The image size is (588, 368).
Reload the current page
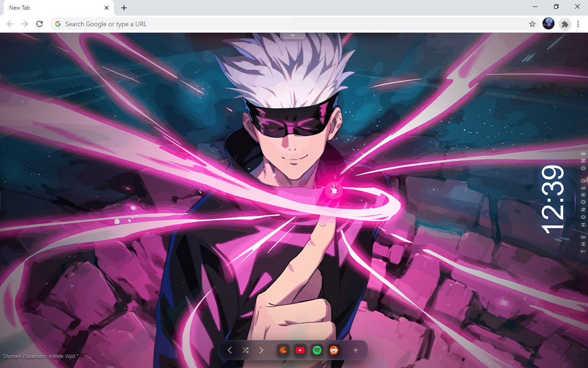click(x=40, y=24)
